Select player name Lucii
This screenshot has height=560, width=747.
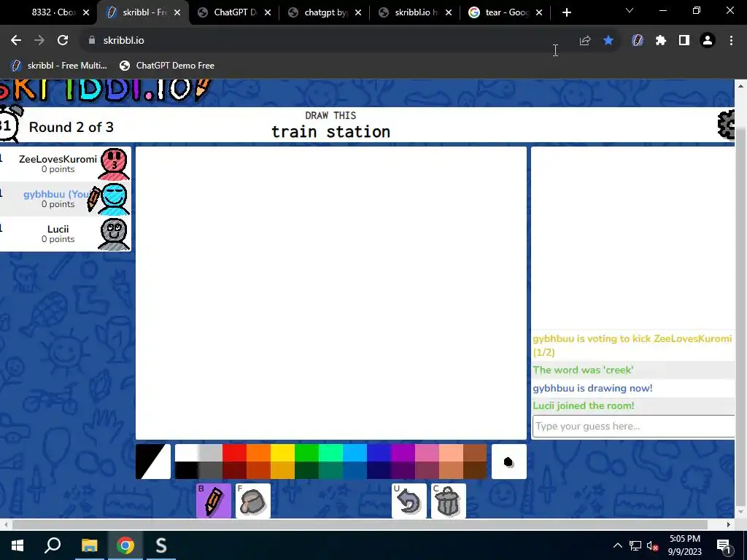click(58, 229)
